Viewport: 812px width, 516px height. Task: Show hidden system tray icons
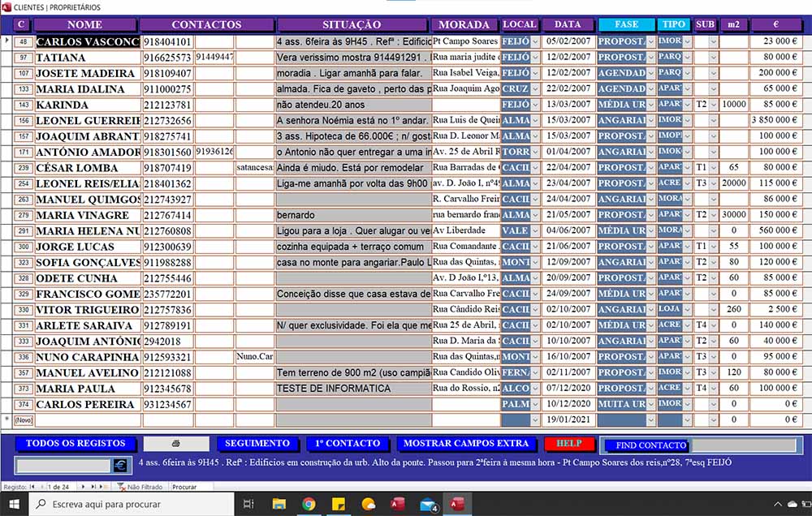[778, 504]
